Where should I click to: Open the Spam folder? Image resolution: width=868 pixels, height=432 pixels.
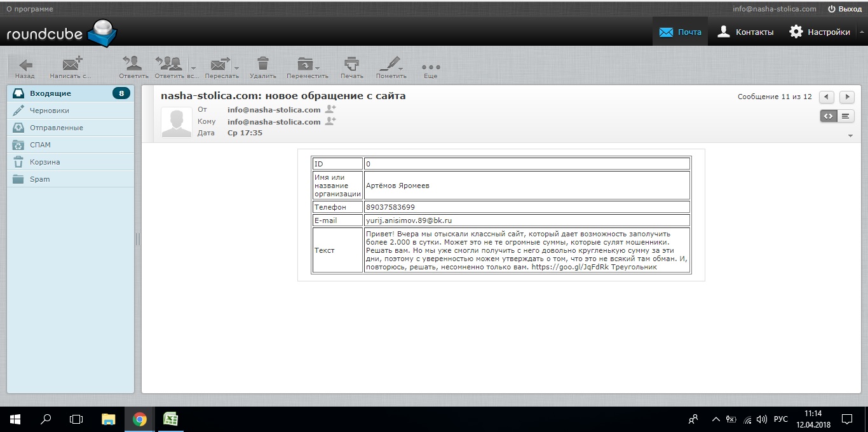(70, 179)
